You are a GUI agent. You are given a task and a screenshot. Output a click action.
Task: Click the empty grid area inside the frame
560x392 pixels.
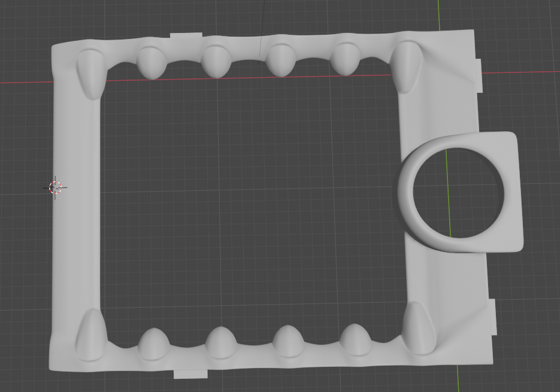pyautogui.click(x=252, y=197)
